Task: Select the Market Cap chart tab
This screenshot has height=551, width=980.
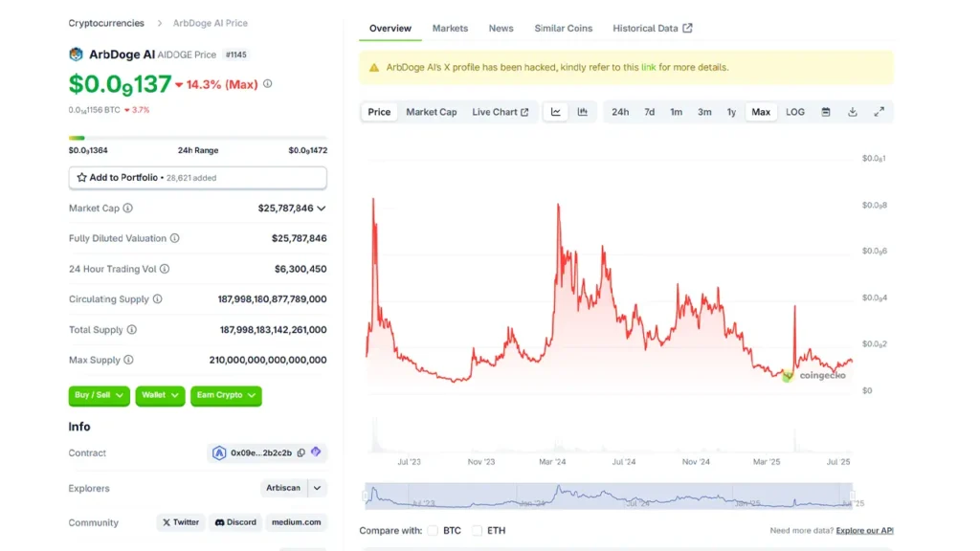Action: pos(432,112)
